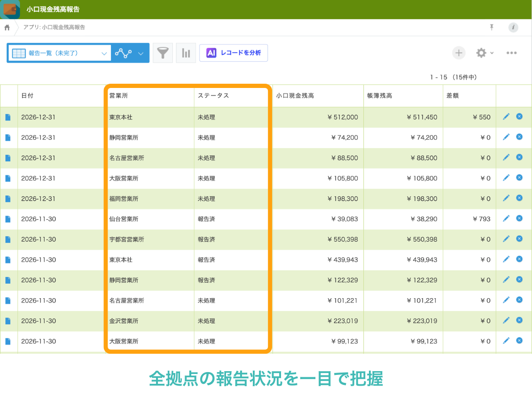Expand the graph view chevron dropdown
The height and width of the screenshot is (397, 532).
141,53
